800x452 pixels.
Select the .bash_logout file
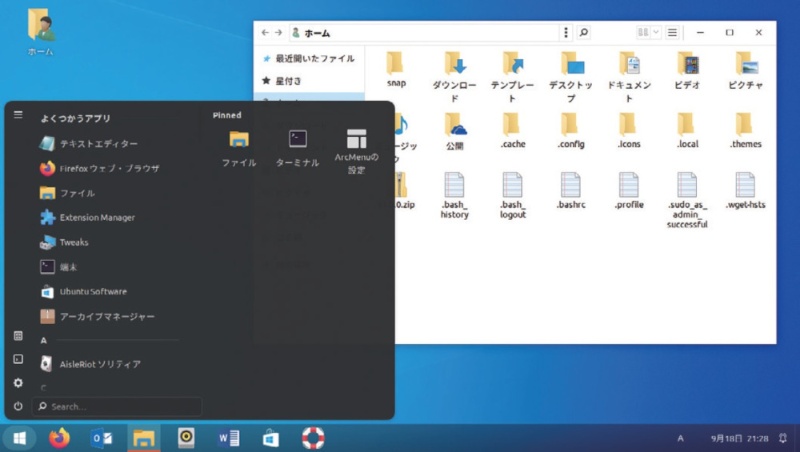(512, 195)
